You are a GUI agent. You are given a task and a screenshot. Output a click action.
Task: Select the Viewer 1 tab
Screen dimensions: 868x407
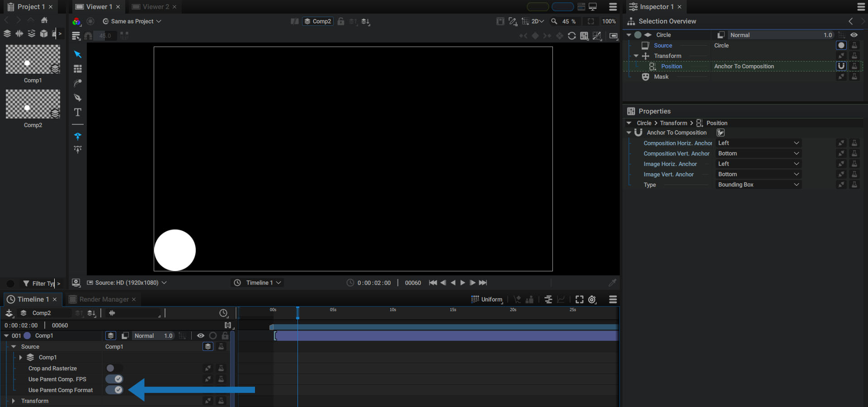tap(94, 7)
